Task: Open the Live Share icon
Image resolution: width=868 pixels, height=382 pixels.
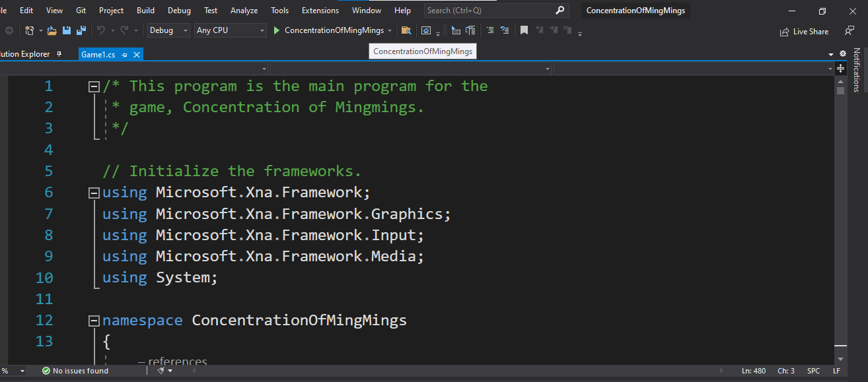Action: (804, 31)
